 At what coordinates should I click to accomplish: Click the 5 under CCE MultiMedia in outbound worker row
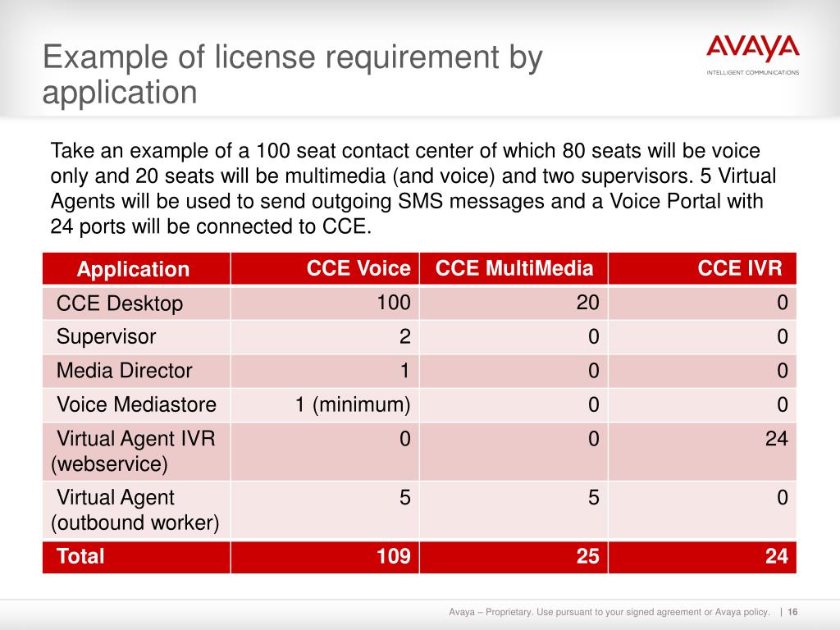coord(594,498)
